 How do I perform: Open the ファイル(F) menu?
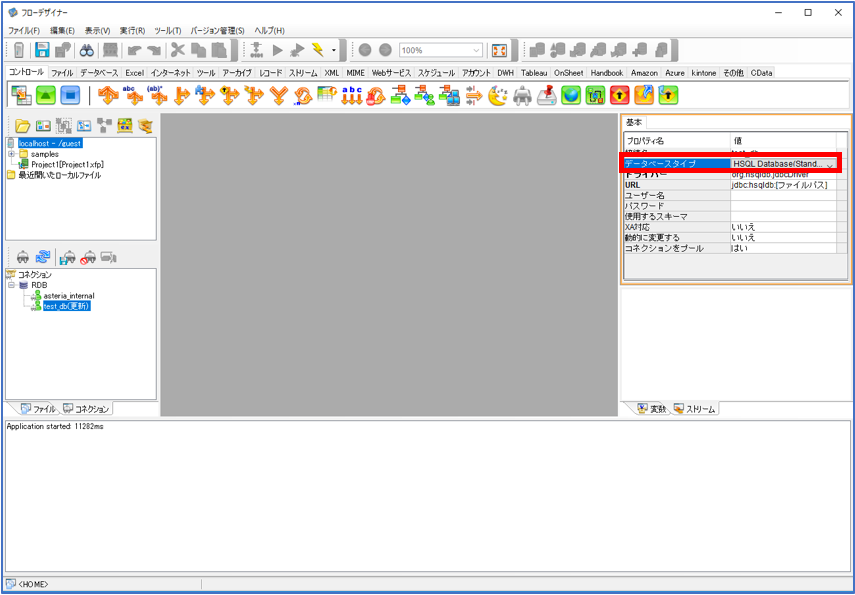(x=24, y=31)
